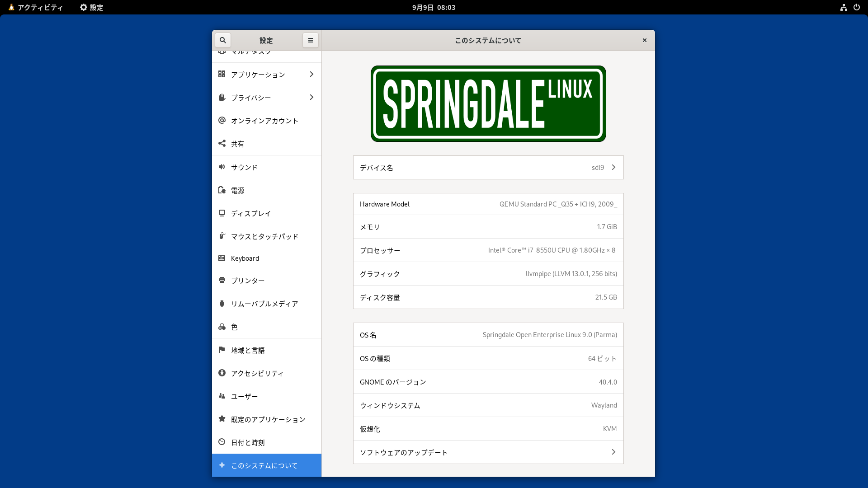Click the share icon next to 共有
The height and width of the screenshot is (488, 868).
222,143
